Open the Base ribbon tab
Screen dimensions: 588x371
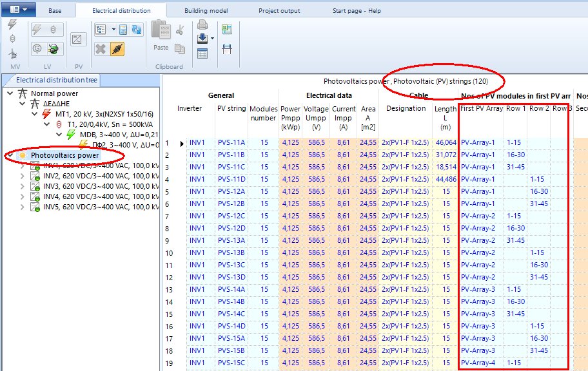tap(56, 10)
